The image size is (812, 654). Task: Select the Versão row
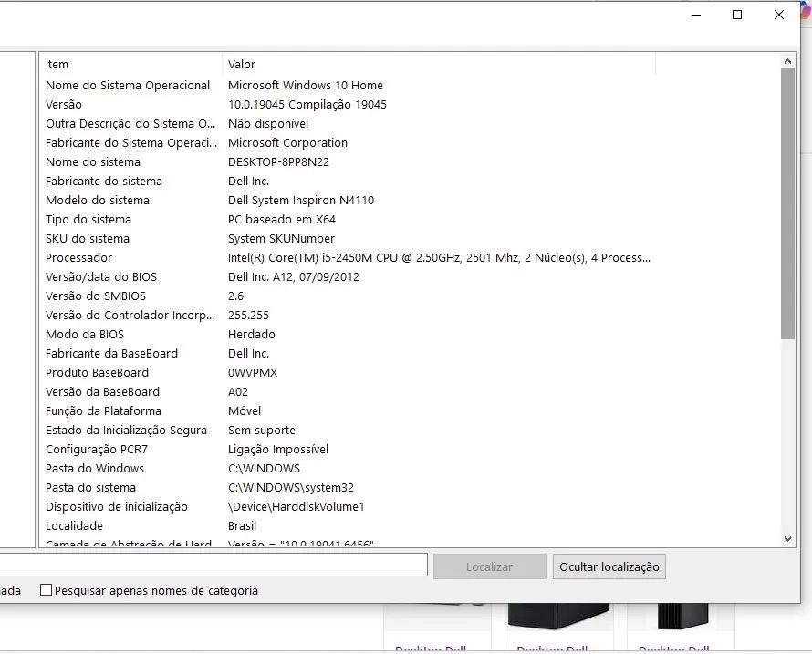pos(347,104)
